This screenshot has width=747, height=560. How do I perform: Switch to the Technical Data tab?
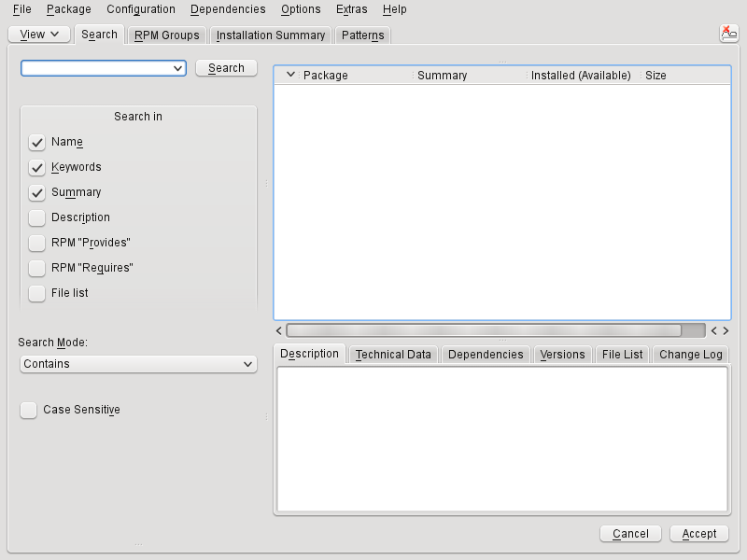pos(393,355)
